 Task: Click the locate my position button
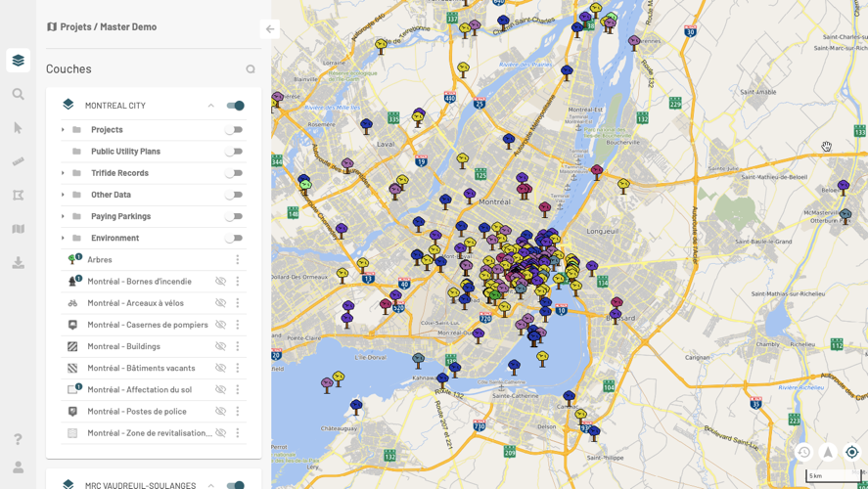[x=851, y=452]
